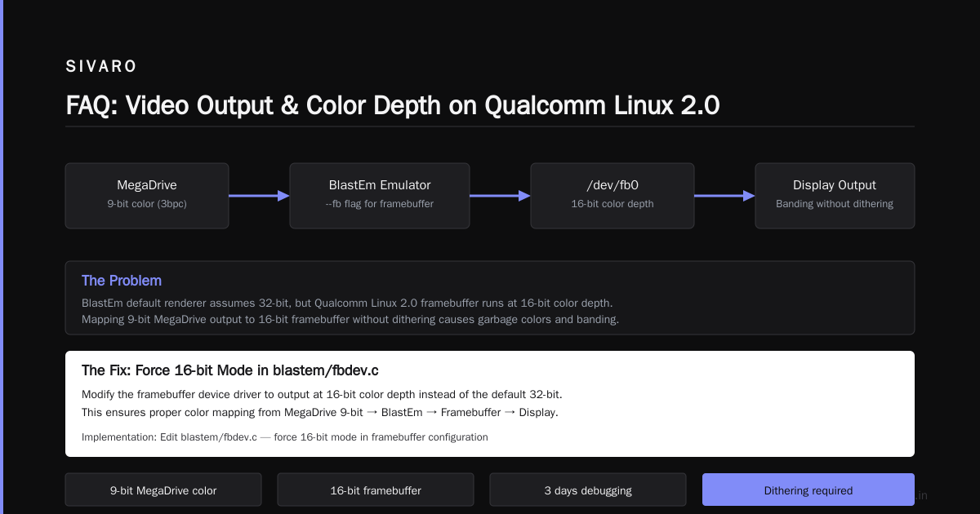Click the /dev/fb0 16-bit box
Image resolution: width=980 pixels, height=514 pixels.
point(612,196)
